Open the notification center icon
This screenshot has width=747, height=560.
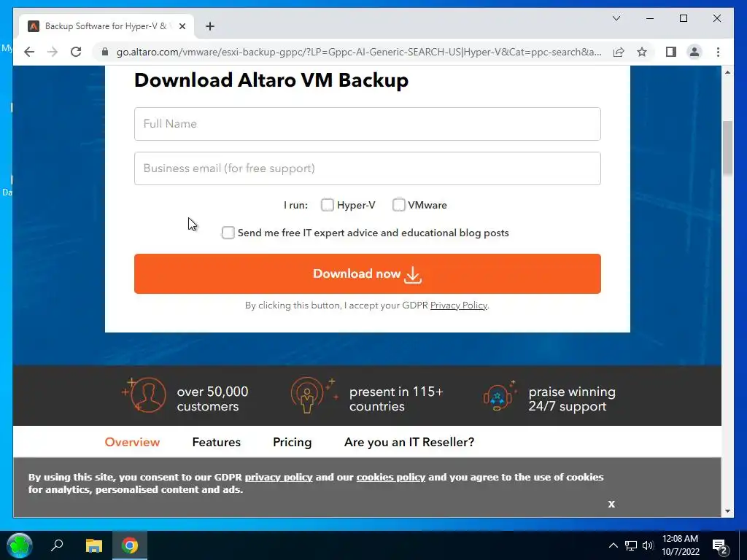(719, 545)
